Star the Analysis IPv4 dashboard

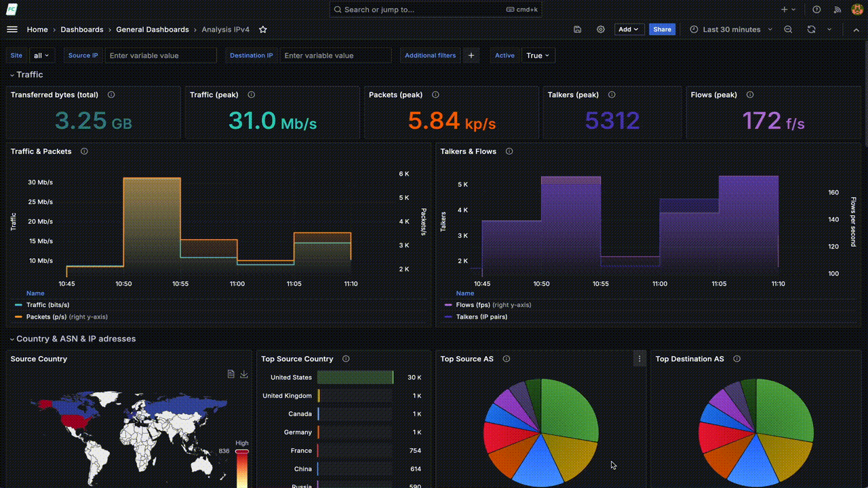[263, 30]
